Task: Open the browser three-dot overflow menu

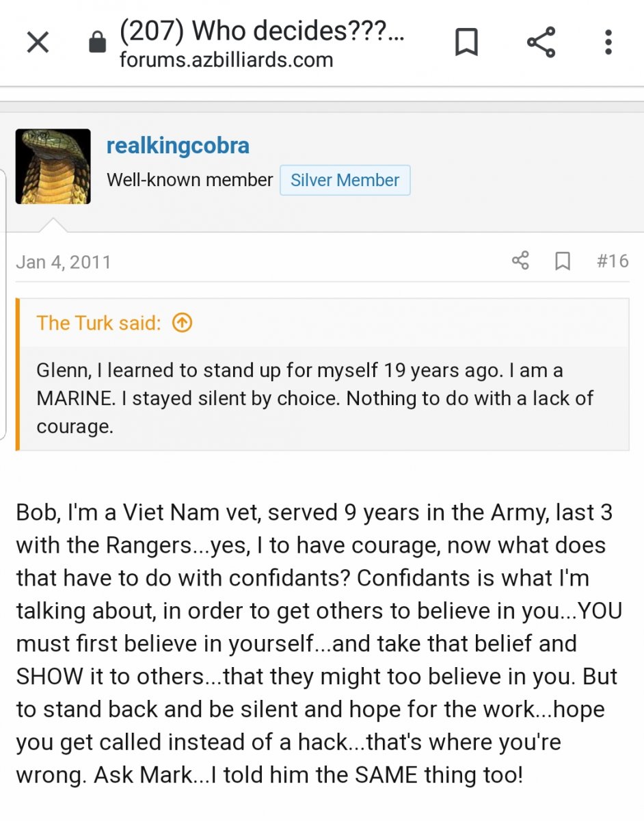Action: point(608,42)
